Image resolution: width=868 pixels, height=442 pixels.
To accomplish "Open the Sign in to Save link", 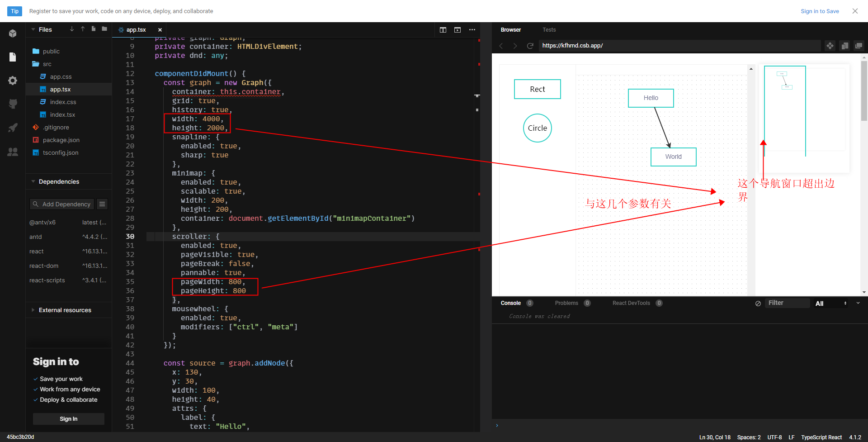I will [x=820, y=11].
